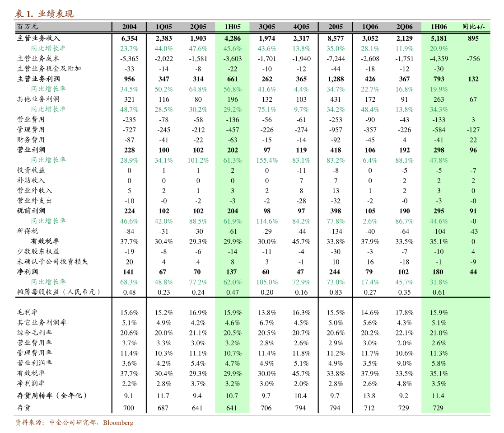Screen dimensions: 504x433
Task: Select the 4Q05 column header
Action: (301, 27)
